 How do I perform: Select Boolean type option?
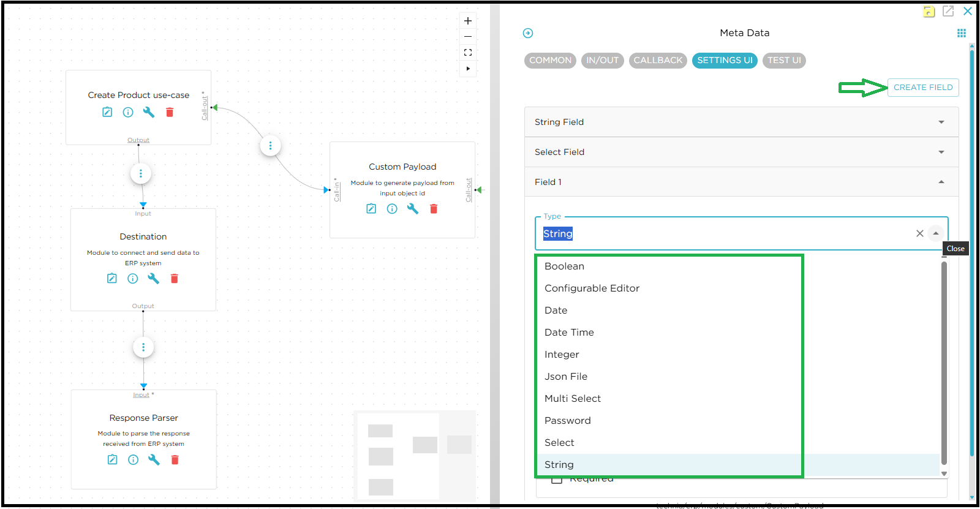point(564,266)
